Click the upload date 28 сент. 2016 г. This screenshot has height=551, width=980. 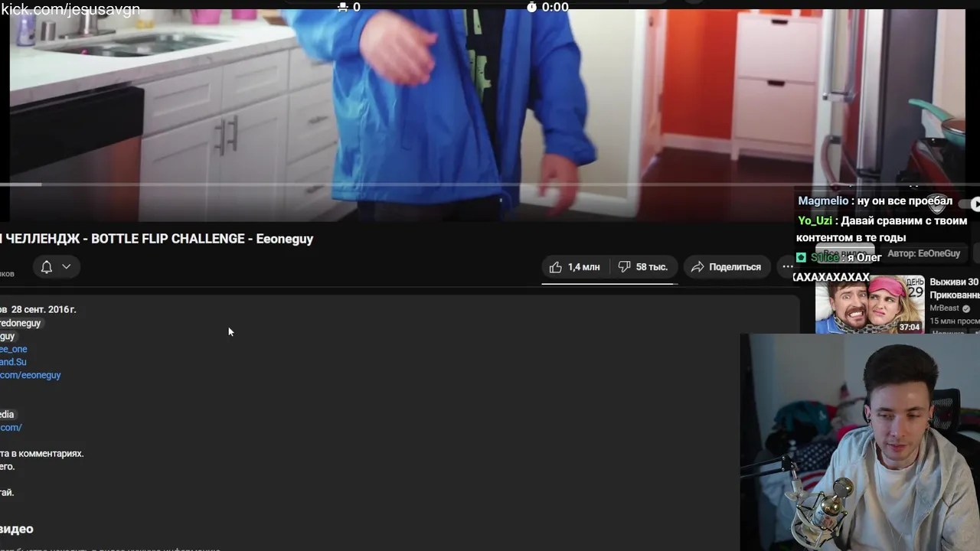44,309
